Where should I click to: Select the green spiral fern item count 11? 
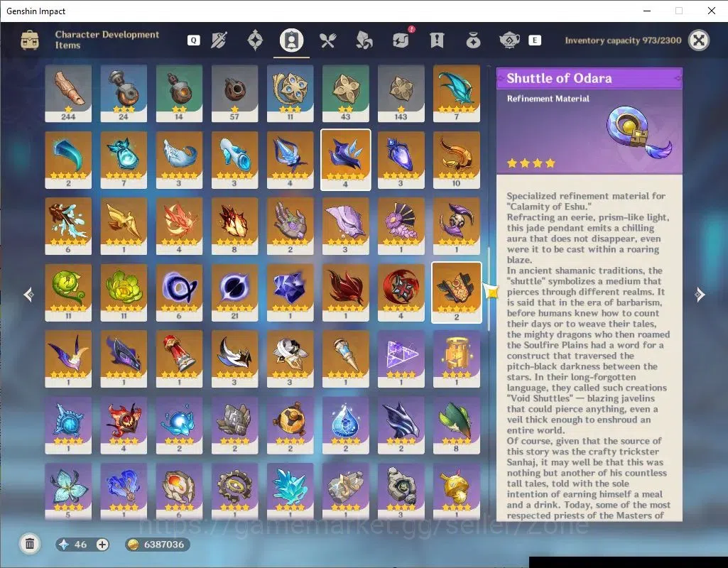click(x=68, y=293)
